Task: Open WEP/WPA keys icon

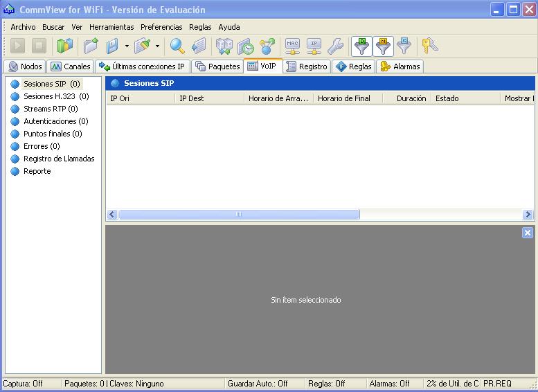Action: click(429, 46)
